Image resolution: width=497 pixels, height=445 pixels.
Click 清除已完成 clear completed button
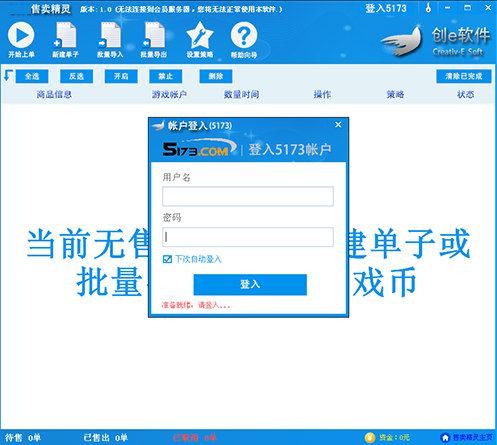(x=464, y=76)
